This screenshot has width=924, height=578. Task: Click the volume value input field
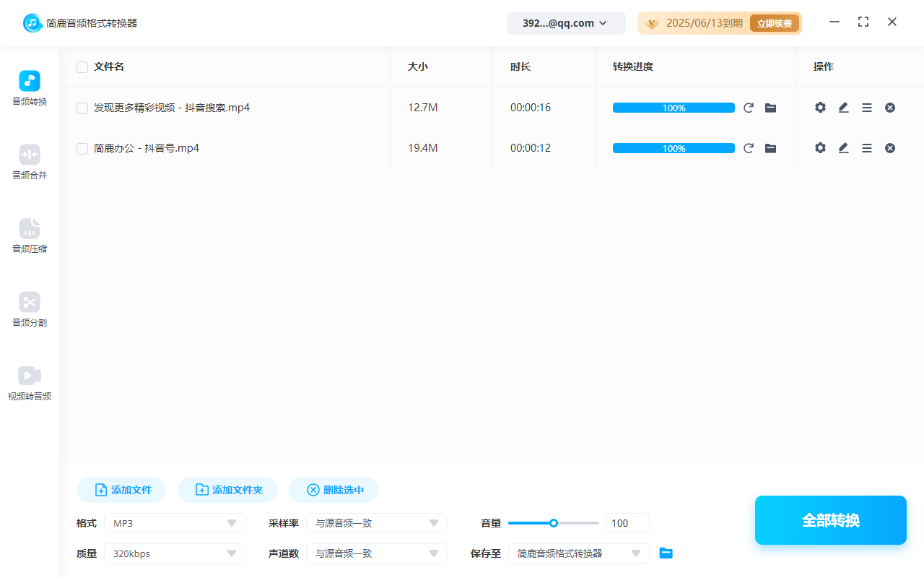(x=627, y=522)
